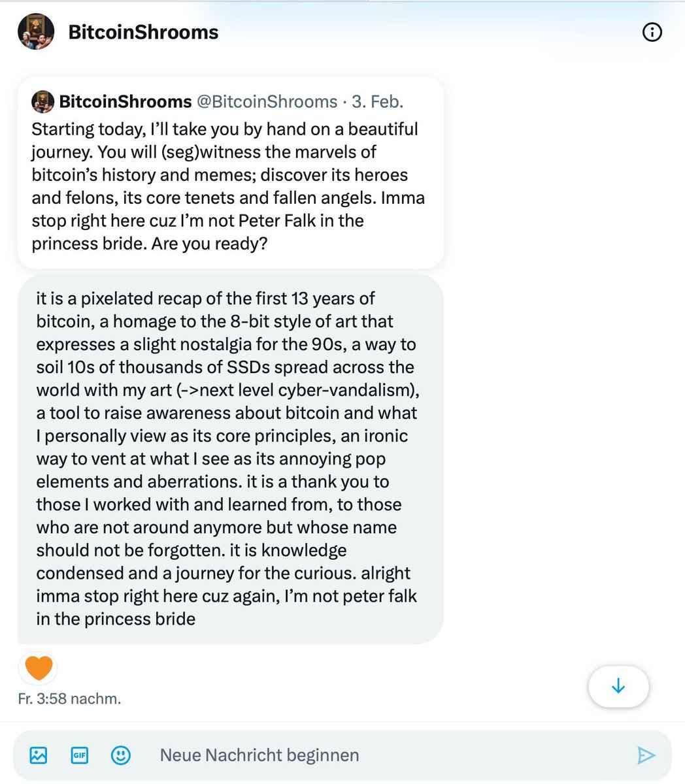Click 'in the princess bride' on the bubble's last line

point(116,619)
